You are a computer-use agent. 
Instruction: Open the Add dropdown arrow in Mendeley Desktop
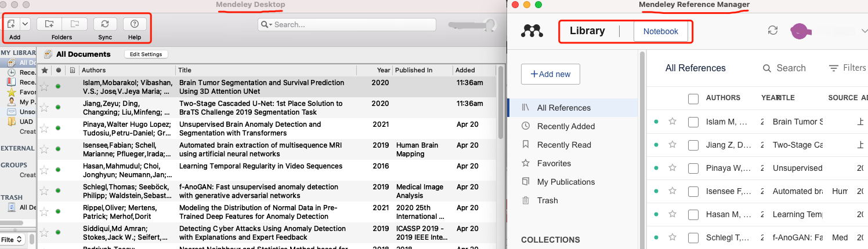tap(25, 24)
